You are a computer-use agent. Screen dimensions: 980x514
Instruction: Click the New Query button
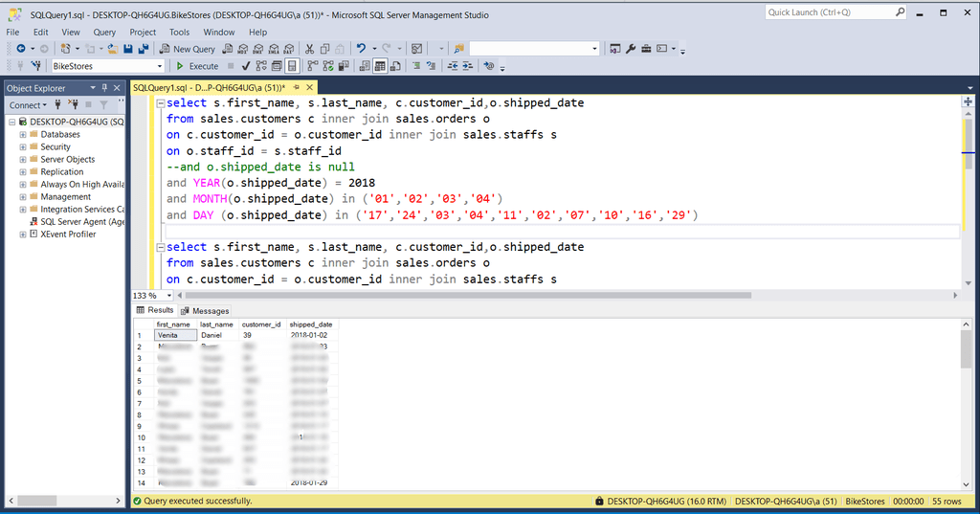tap(187, 49)
